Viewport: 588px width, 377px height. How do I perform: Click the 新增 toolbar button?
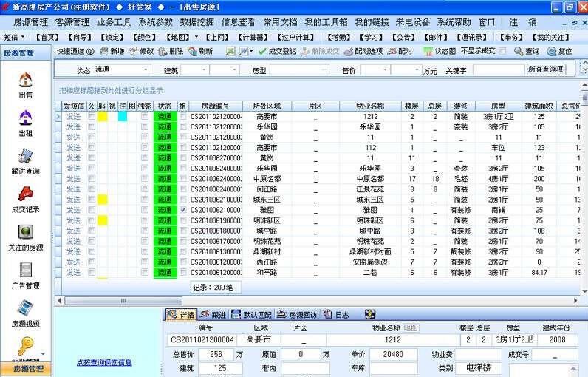point(112,51)
